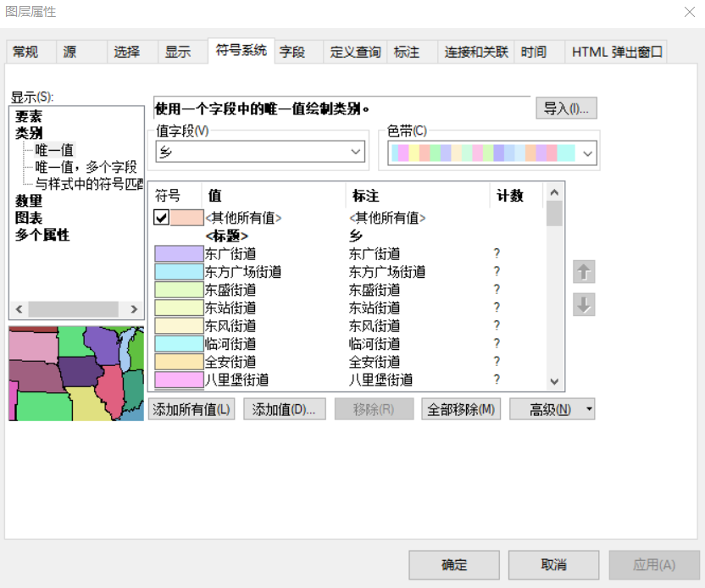
Task: Click the 八里堡街道 pink symbol swatch
Action: 179,380
